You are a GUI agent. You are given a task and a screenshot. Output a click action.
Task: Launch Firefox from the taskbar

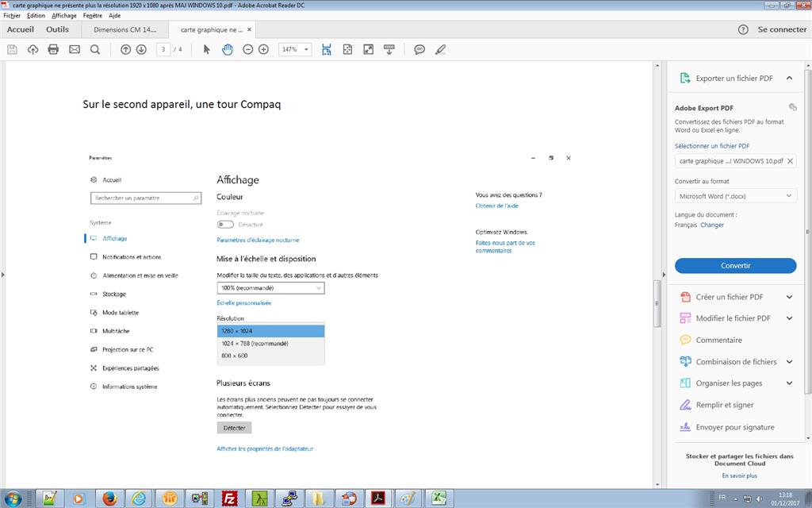click(x=109, y=498)
